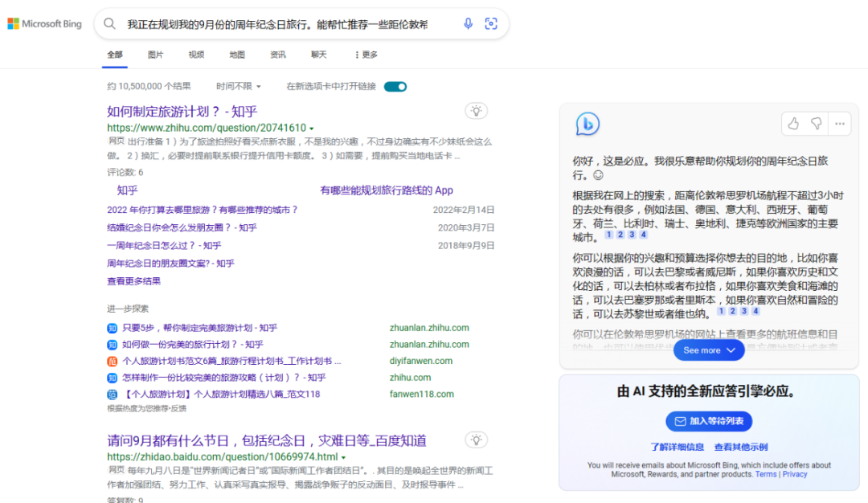Expand the 更多 menu in search tabs
868x503 pixels.
[366, 55]
